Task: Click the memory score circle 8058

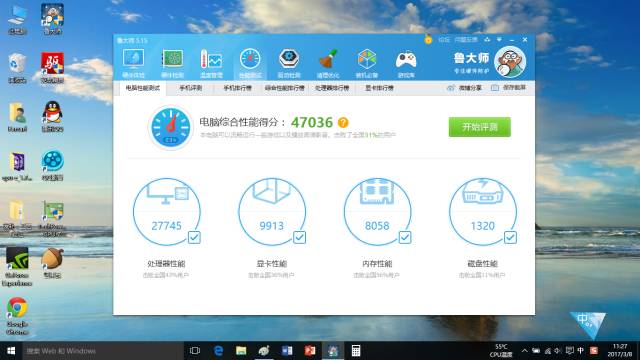Action: 377,211
